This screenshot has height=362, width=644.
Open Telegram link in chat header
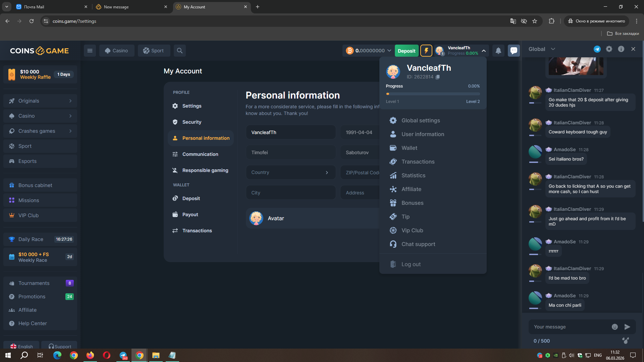pyautogui.click(x=597, y=49)
